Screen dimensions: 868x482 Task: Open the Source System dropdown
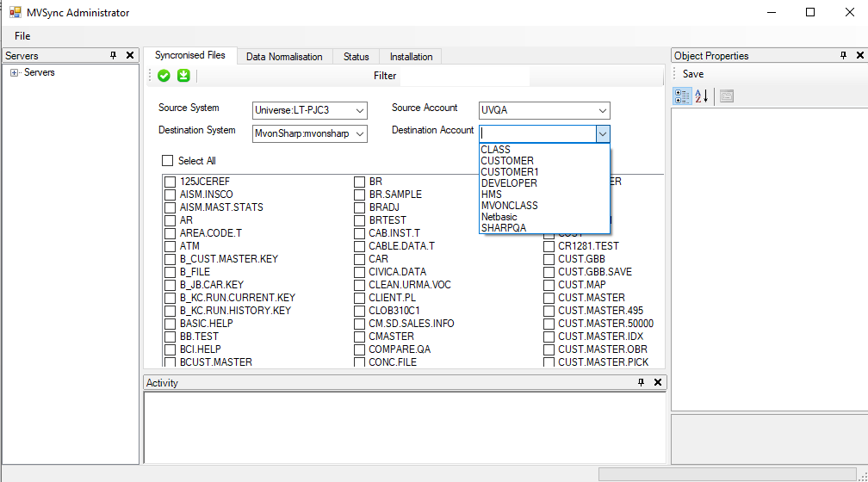click(x=360, y=111)
